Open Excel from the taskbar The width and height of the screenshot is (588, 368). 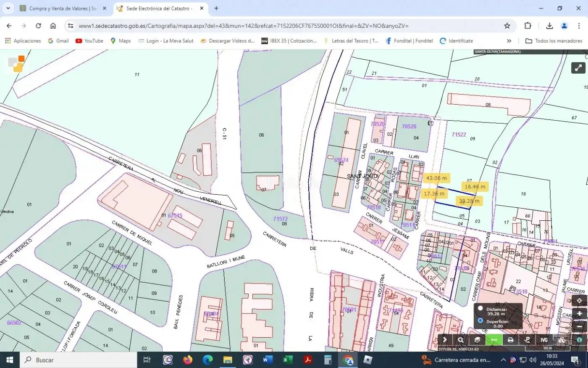[x=288, y=360]
